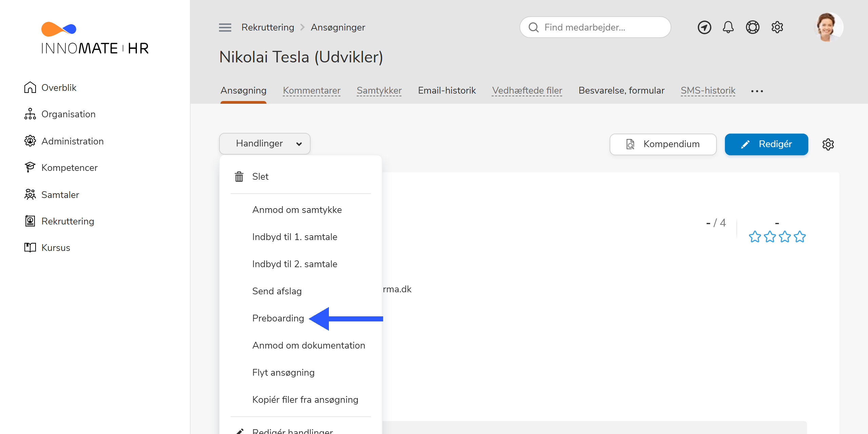Open Rekruttering in the sidebar
The height and width of the screenshot is (434, 868).
point(67,221)
